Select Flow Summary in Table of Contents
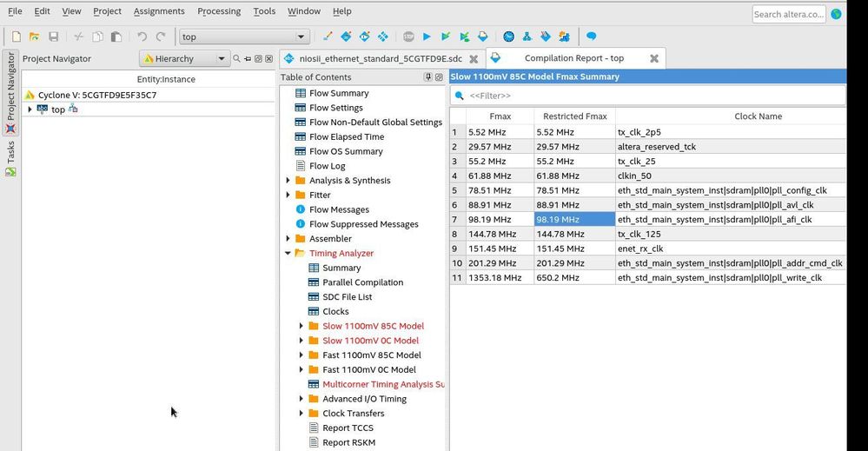This screenshot has height=451, width=868. point(339,93)
